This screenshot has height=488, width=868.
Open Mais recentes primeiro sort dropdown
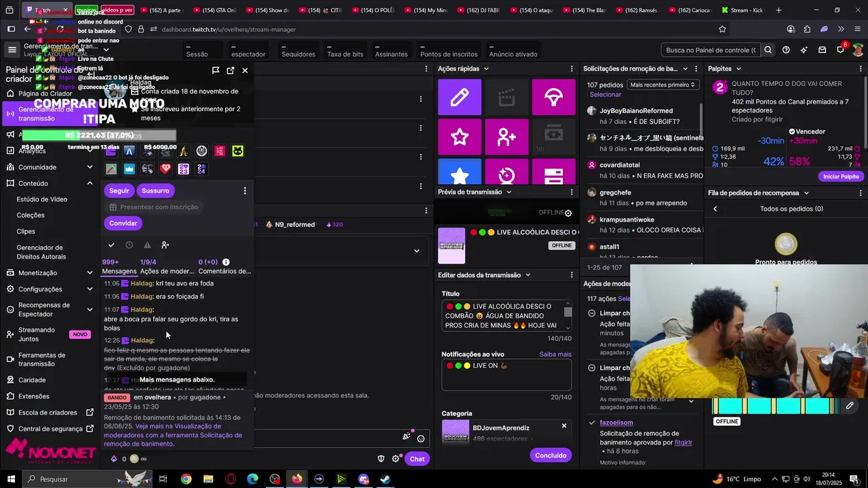[663, 85]
